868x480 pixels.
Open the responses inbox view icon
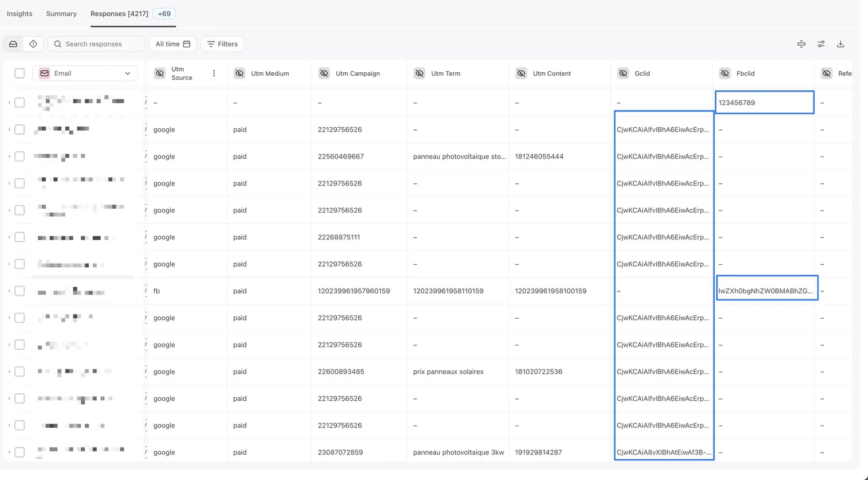point(13,43)
